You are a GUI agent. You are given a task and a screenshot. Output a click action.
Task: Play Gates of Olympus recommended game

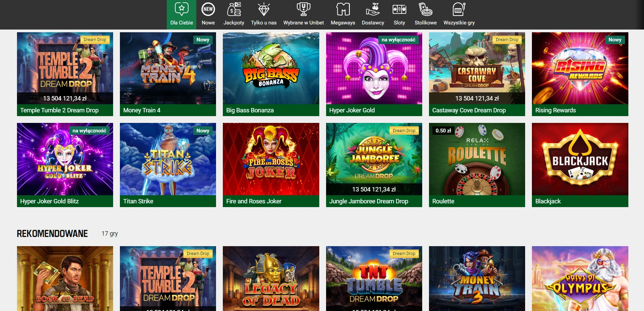[x=580, y=278]
